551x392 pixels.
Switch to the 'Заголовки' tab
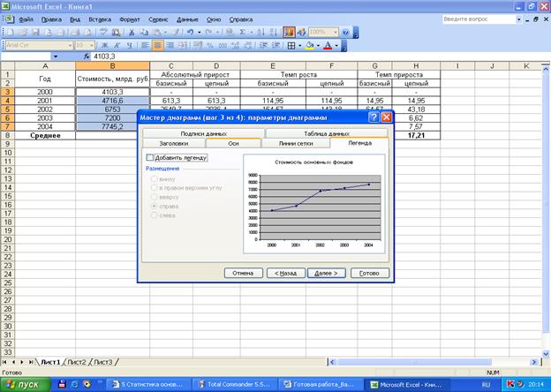[173, 142]
